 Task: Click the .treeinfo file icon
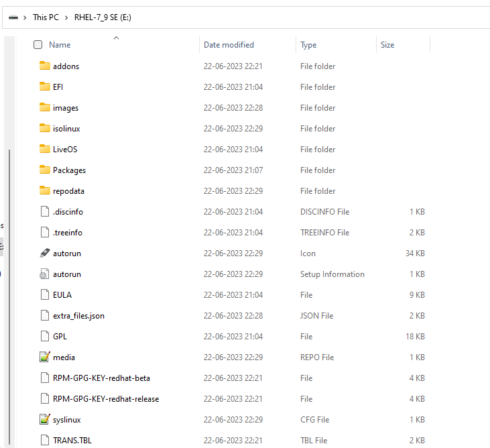pos(45,232)
